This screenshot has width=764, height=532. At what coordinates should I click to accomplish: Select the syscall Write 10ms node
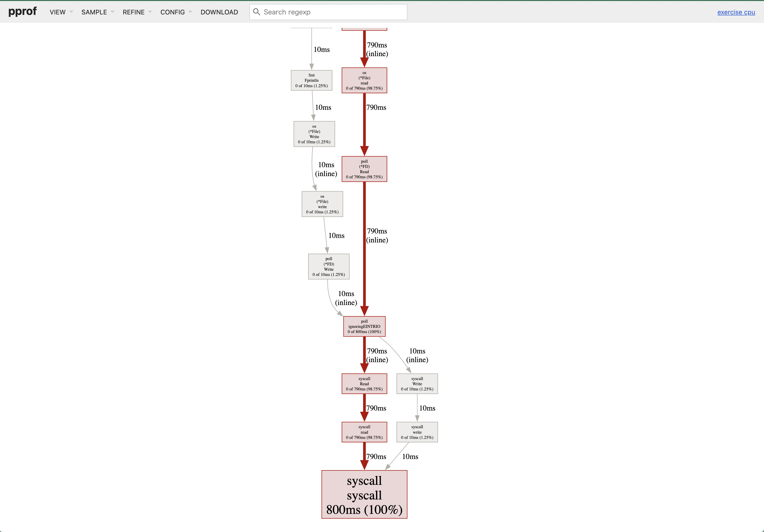tap(417, 384)
